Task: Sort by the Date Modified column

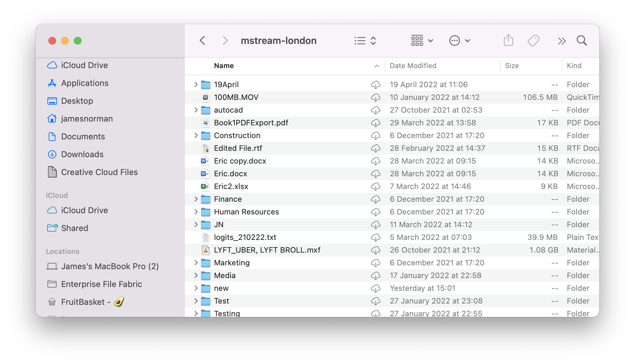Action: 413,66
